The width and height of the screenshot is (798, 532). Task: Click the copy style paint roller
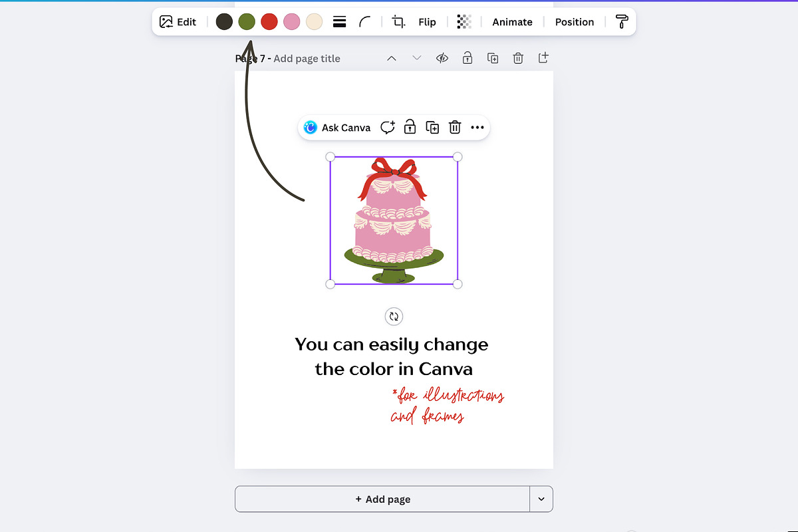[622, 22]
